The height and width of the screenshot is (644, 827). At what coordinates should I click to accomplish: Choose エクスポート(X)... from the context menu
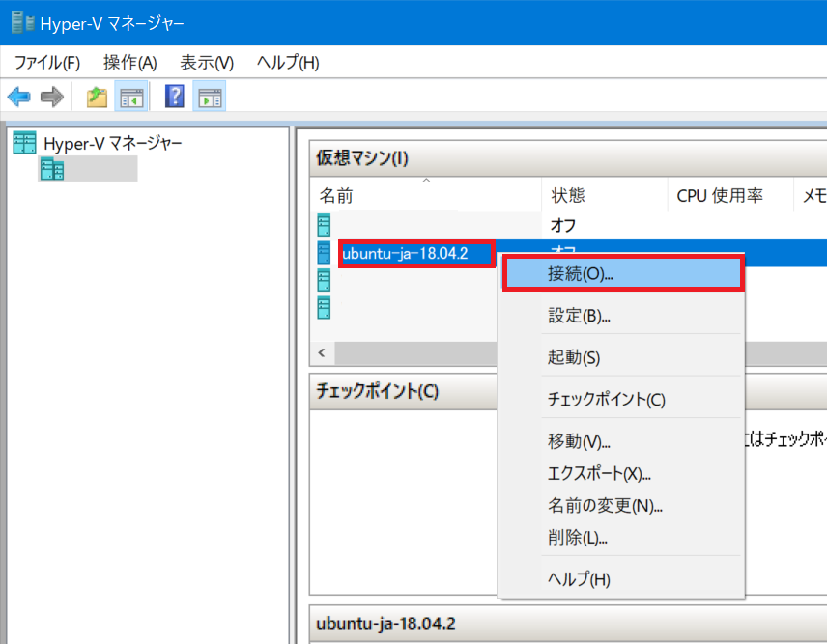coord(623,473)
